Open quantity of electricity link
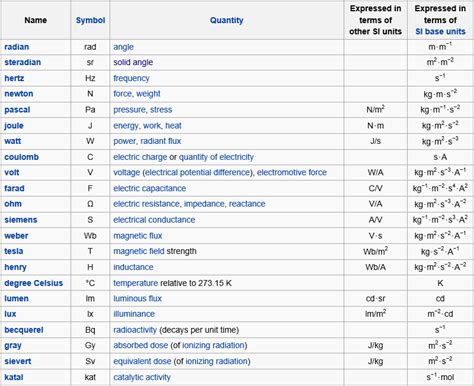Screen dimensions: 474x386 (216, 157)
